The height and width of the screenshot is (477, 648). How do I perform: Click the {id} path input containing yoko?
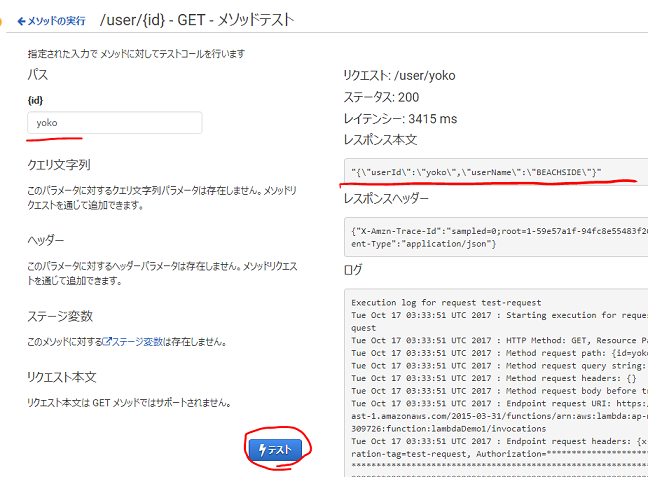pyautogui.click(x=115, y=122)
